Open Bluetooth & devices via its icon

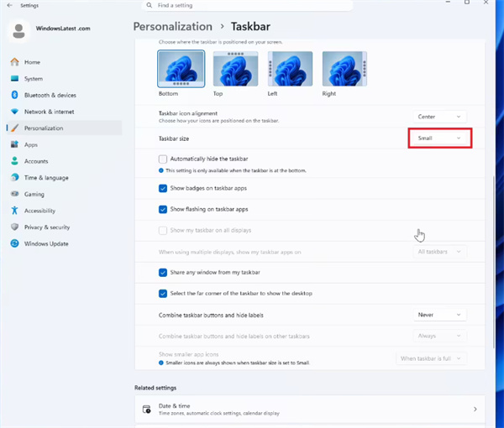[x=14, y=95]
